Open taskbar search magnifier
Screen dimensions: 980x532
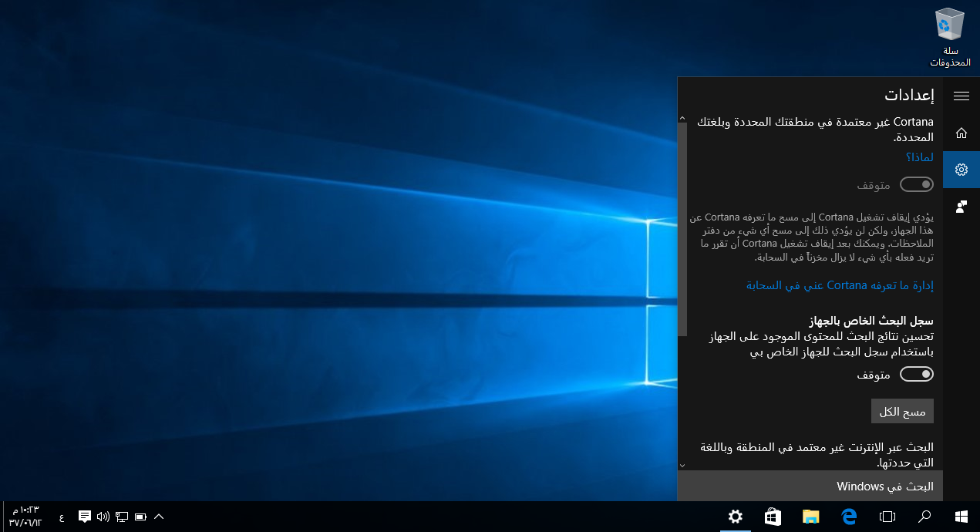(x=924, y=517)
